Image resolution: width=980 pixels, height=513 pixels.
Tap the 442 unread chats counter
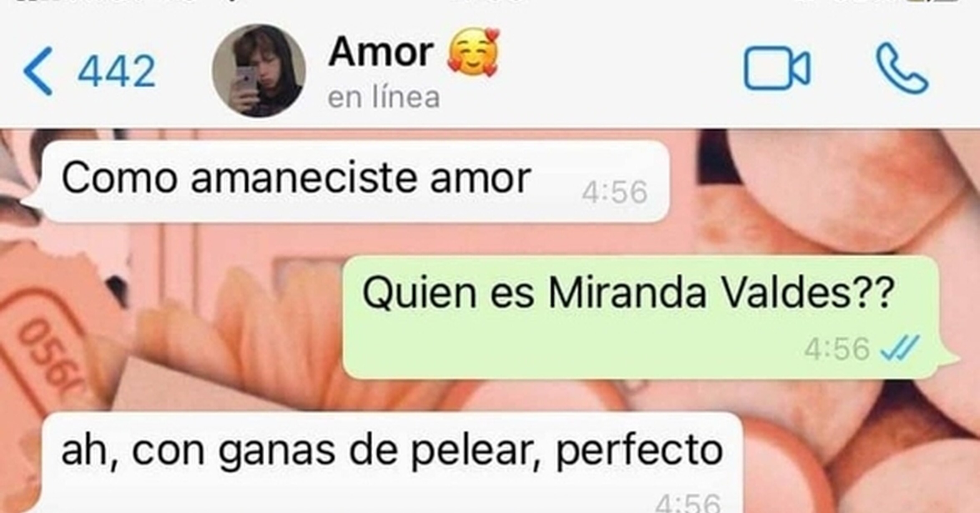pyautogui.click(x=117, y=72)
